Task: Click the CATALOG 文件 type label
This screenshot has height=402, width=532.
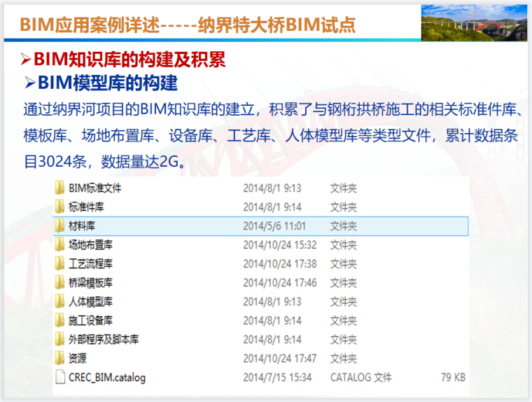Action: [x=360, y=377]
